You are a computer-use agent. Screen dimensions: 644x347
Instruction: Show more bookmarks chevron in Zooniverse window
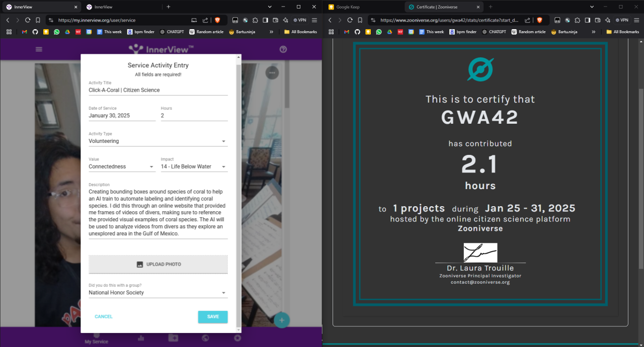(594, 32)
